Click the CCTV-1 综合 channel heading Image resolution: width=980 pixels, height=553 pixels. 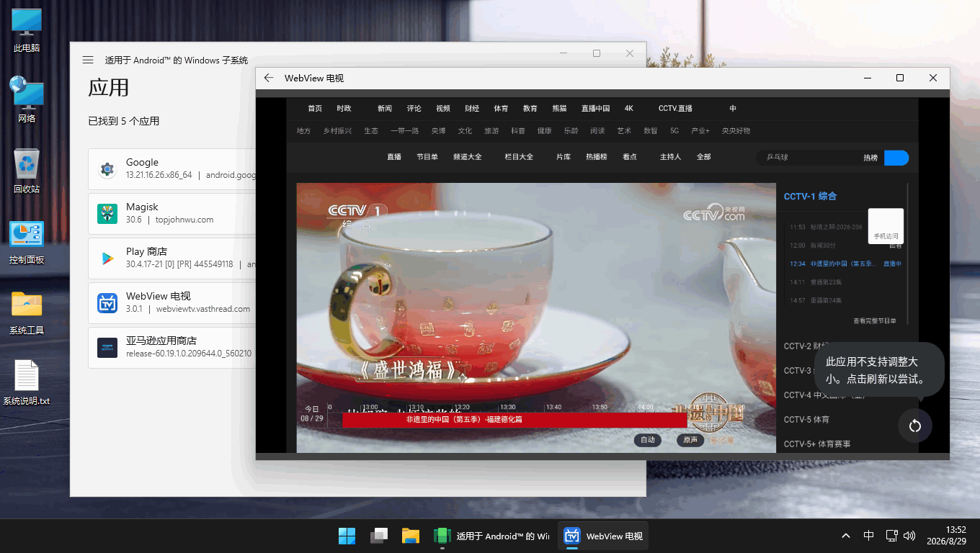click(x=810, y=197)
